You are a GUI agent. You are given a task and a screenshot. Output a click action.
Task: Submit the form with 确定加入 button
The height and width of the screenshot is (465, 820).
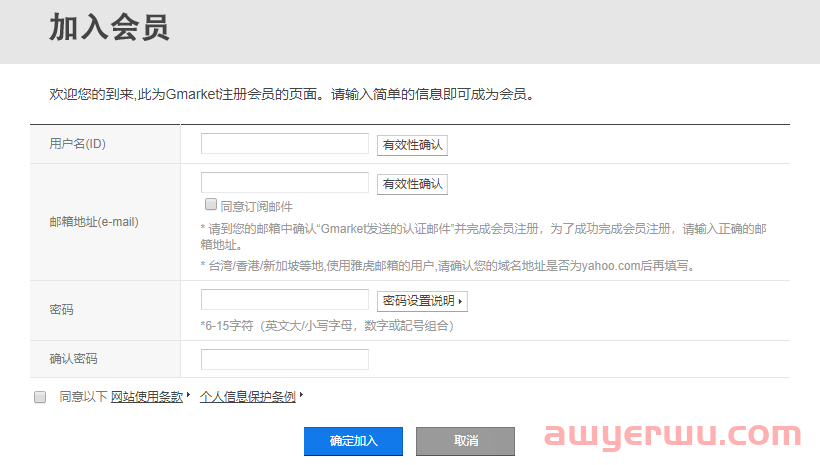(x=354, y=441)
